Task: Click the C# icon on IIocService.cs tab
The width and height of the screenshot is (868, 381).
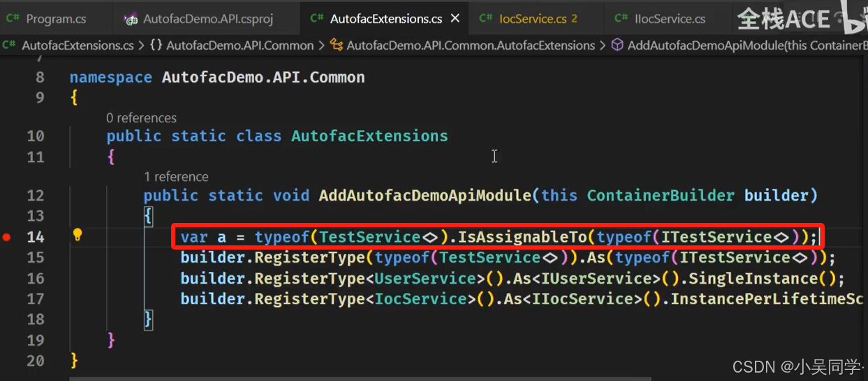Action: [621, 19]
